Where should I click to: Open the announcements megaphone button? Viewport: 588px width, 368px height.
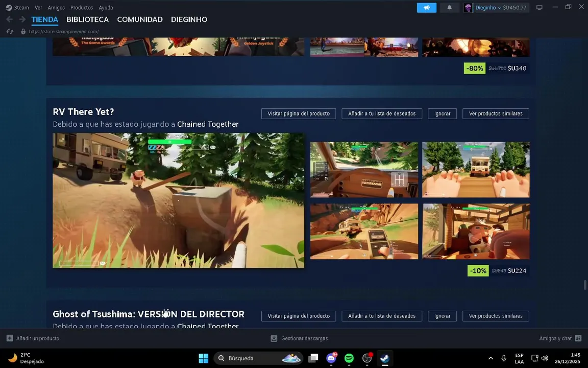point(426,8)
